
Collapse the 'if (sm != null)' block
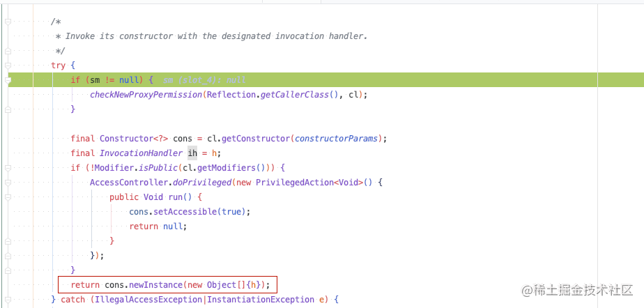coord(8,80)
